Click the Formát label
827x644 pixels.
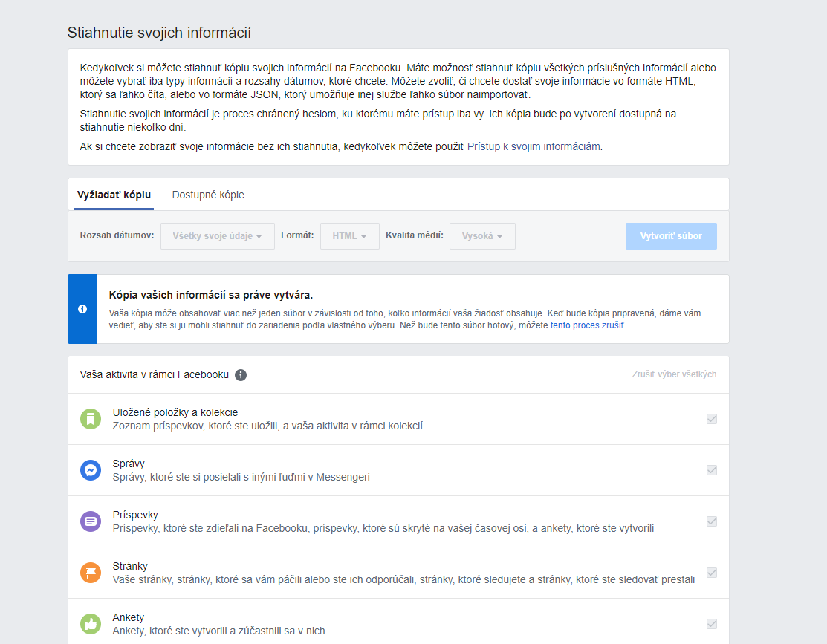(x=297, y=235)
